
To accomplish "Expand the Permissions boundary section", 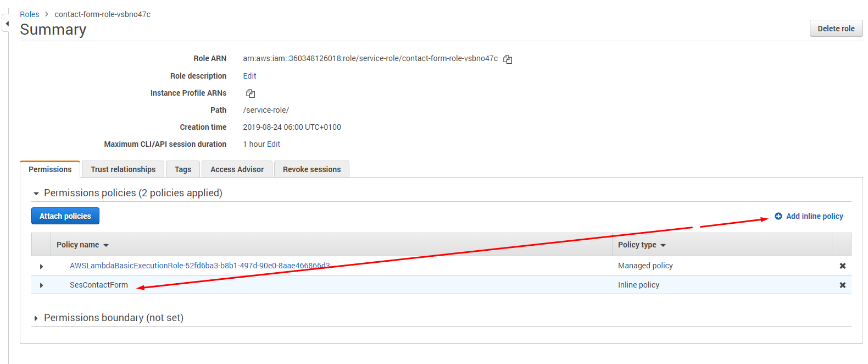I will coord(36,318).
